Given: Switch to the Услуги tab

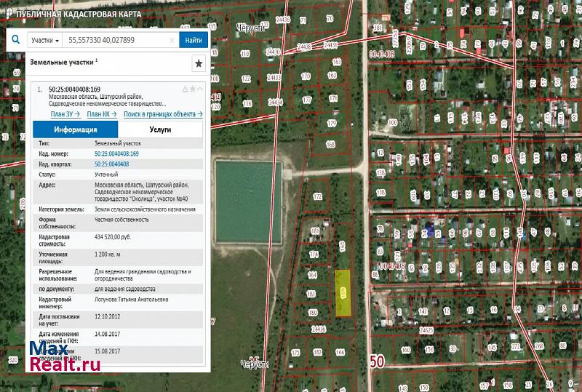Looking at the screenshot, I should [x=160, y=129].
